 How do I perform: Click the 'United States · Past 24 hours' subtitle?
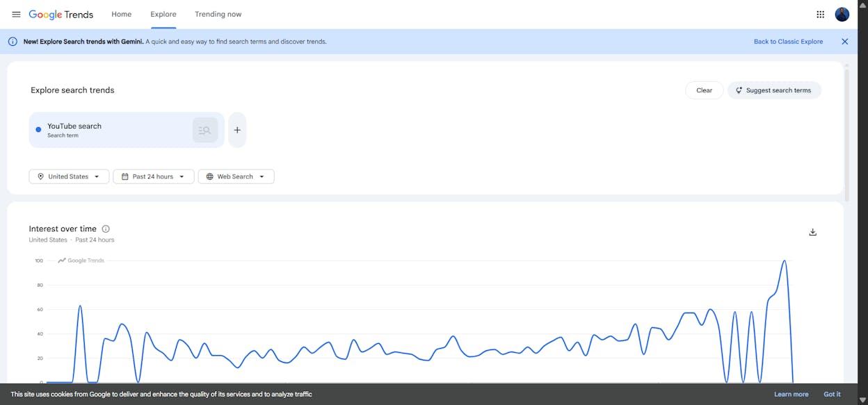click(72, 240)
